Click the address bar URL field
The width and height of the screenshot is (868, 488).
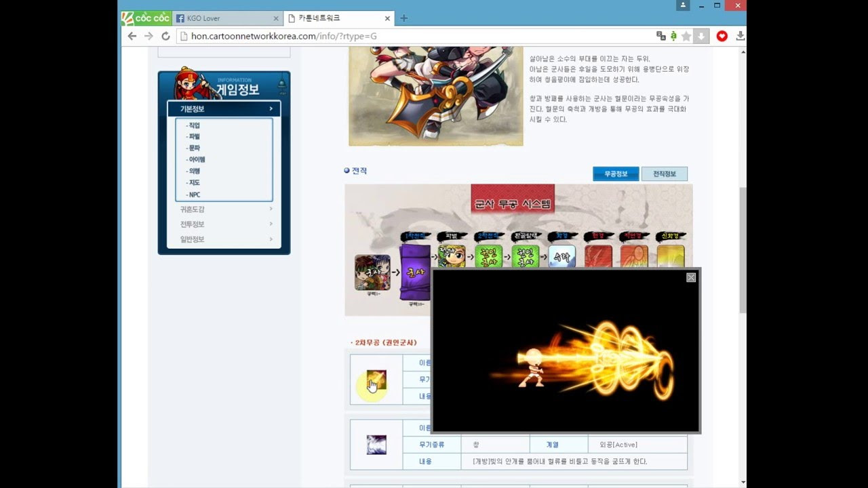(x=414, y=36)
